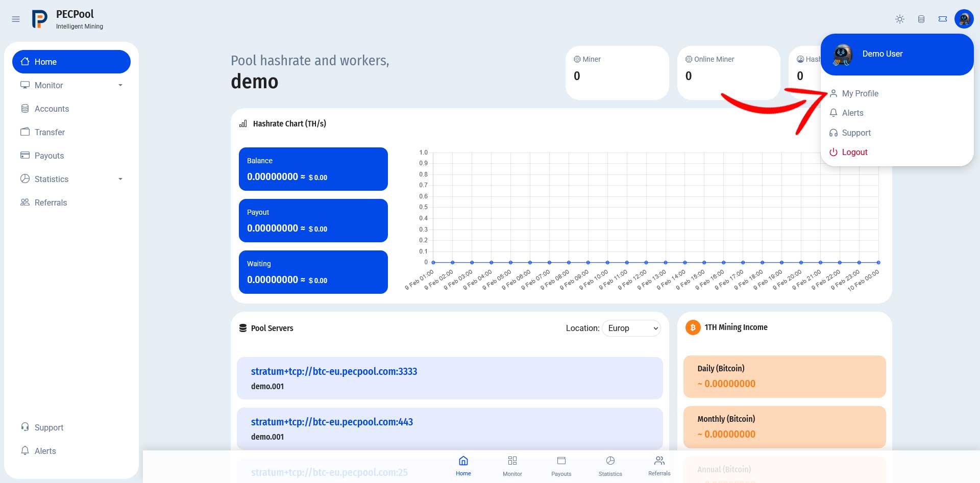Click the ticket icon in top bar
The height and width of the screenshot is (483, 980).
[943, 19]
